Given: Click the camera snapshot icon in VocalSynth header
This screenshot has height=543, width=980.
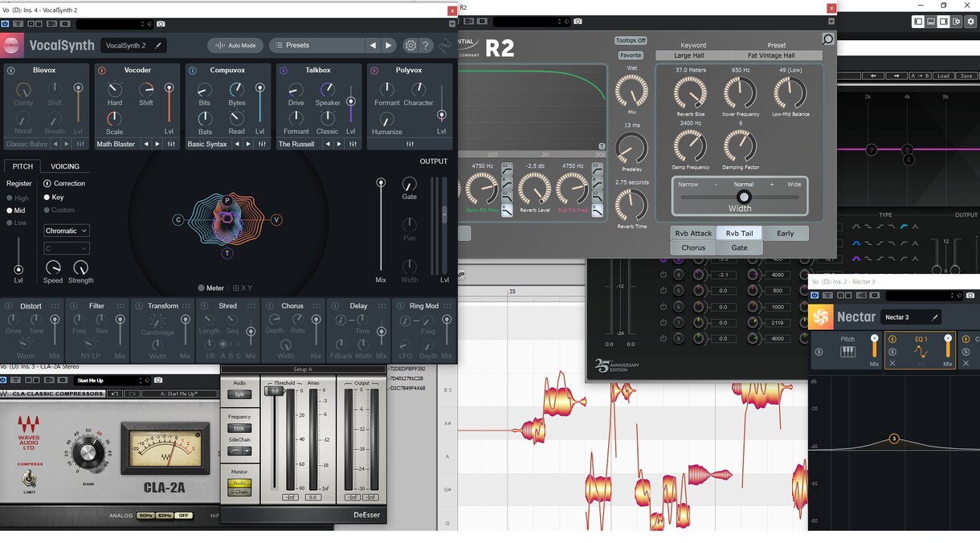Looking at the screenshot, I should (x=161, y=24).
